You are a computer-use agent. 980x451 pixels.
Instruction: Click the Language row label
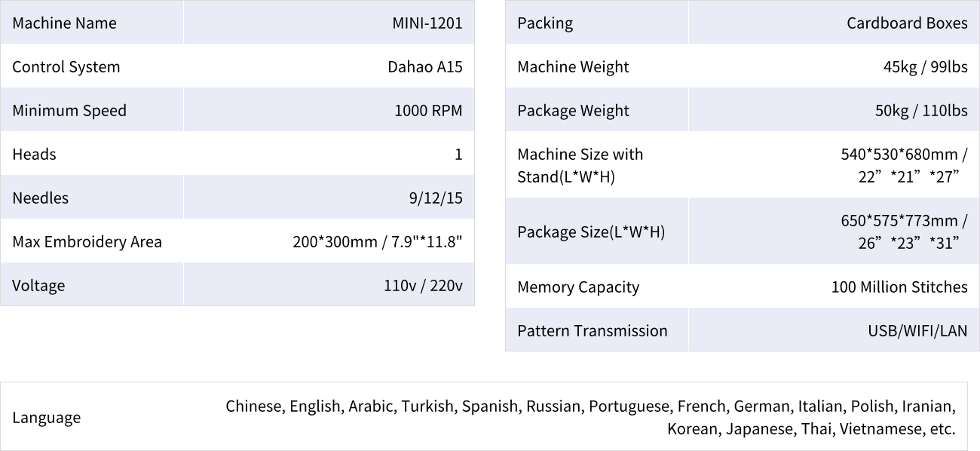(x=47, y=417)
